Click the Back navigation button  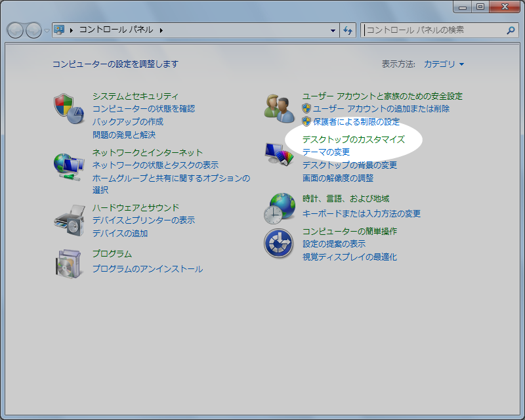pos(16,30)
